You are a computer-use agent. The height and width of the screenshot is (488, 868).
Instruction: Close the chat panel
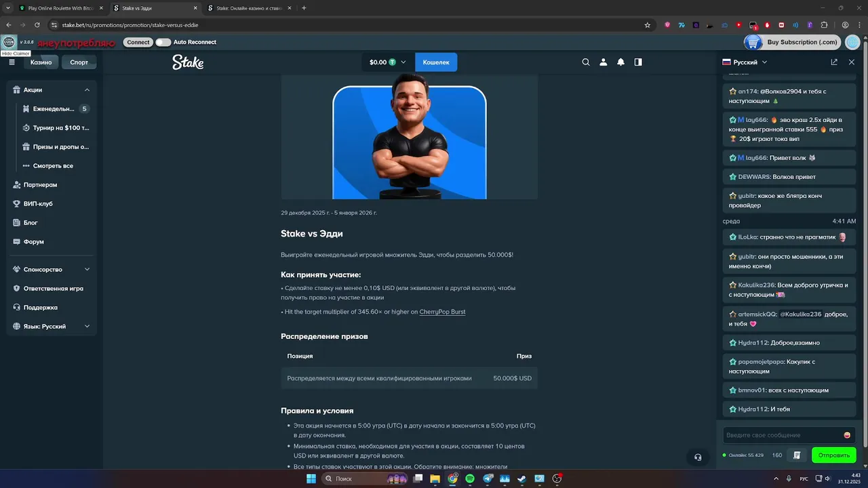(x=852, y=62)
